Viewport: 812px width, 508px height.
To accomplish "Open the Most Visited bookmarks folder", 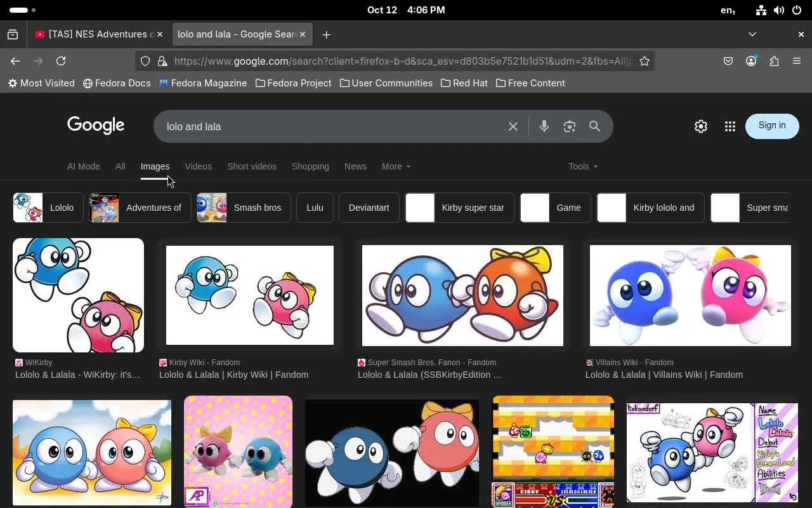I will pyautogui.click(x=41, y=83).
